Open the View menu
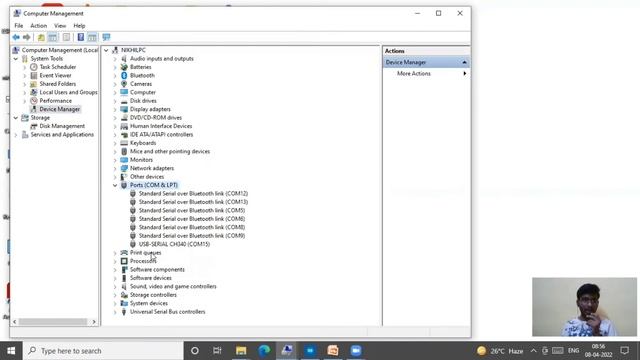The image size is (640, 360). (60, 26)
